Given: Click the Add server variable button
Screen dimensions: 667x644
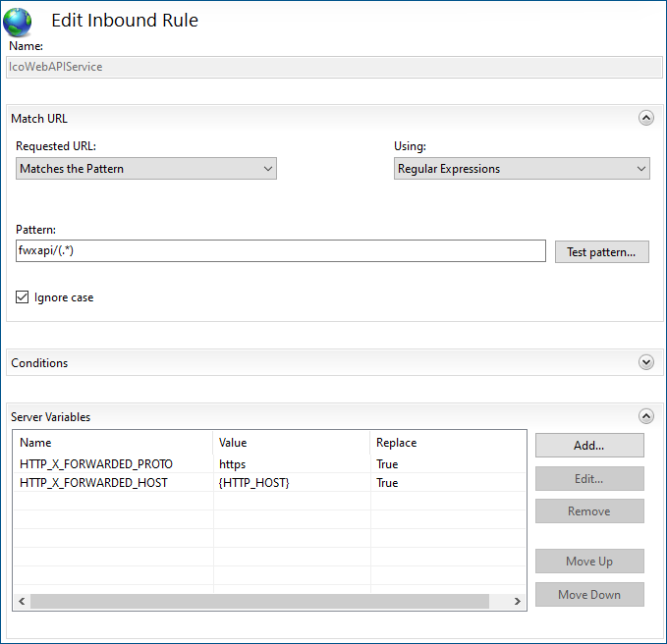Looking at the screenshot, I should click(x=588, y=445).
